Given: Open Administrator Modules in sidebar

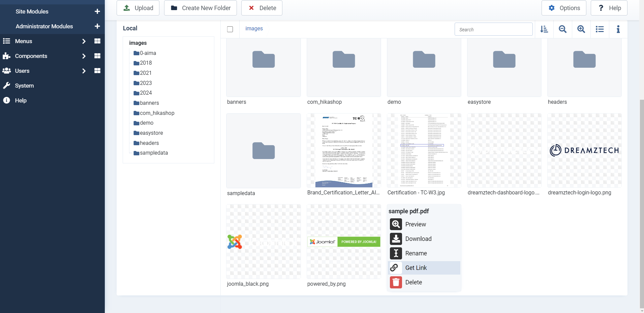Looking at the screenshot, I should pos(44,26).
